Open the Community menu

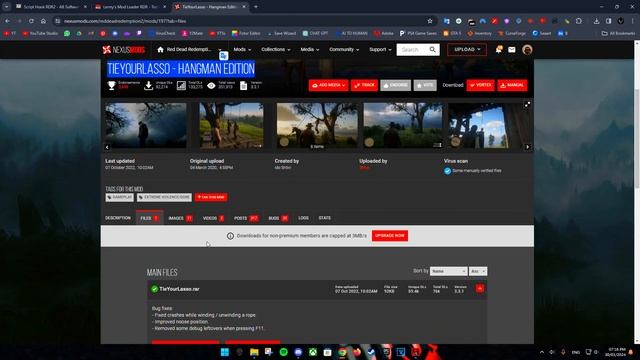tap(344, 49)
